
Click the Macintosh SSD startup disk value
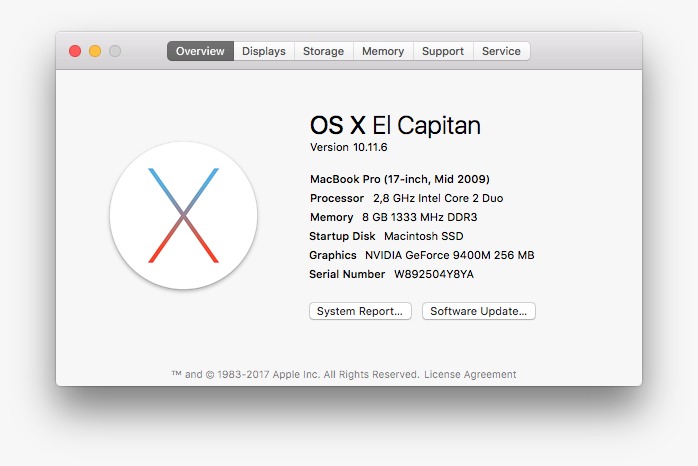[424, 236]
